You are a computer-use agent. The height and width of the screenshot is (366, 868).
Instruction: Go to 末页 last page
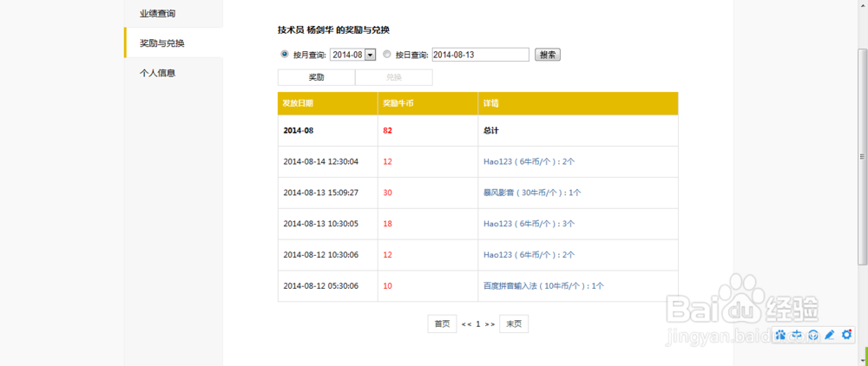pos(514,324)
